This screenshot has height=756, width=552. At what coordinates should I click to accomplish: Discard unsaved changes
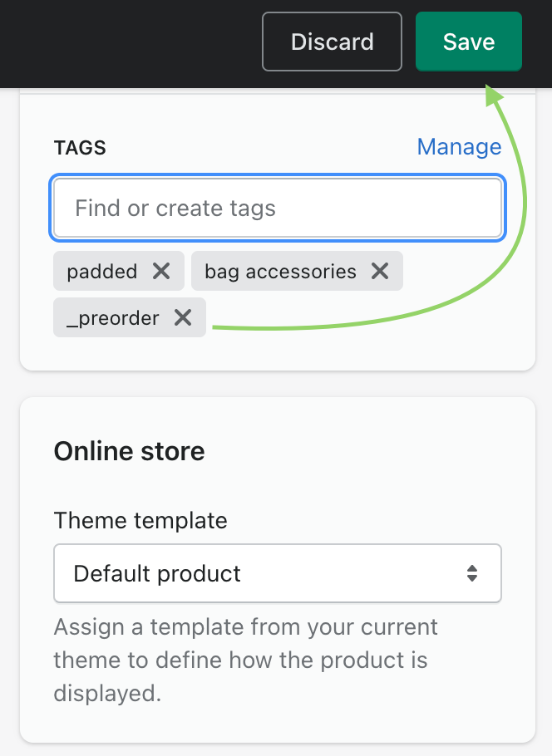pos(332,42)
